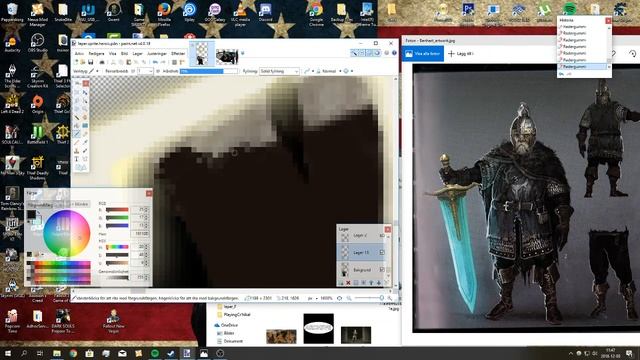Select the Paint Bucket tool
Screen dimensions: 640x360
pos(76,126)
